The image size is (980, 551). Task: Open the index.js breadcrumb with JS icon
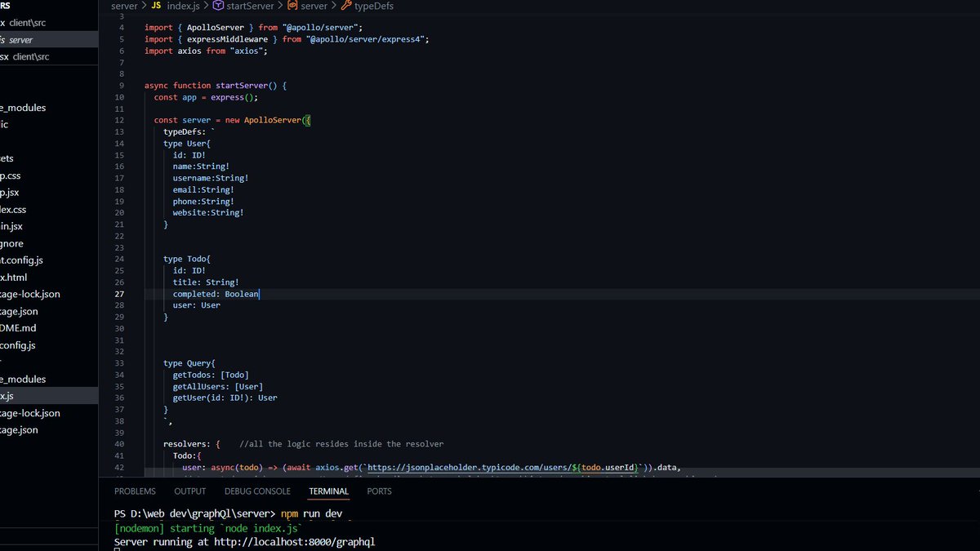tap(177, 6)
